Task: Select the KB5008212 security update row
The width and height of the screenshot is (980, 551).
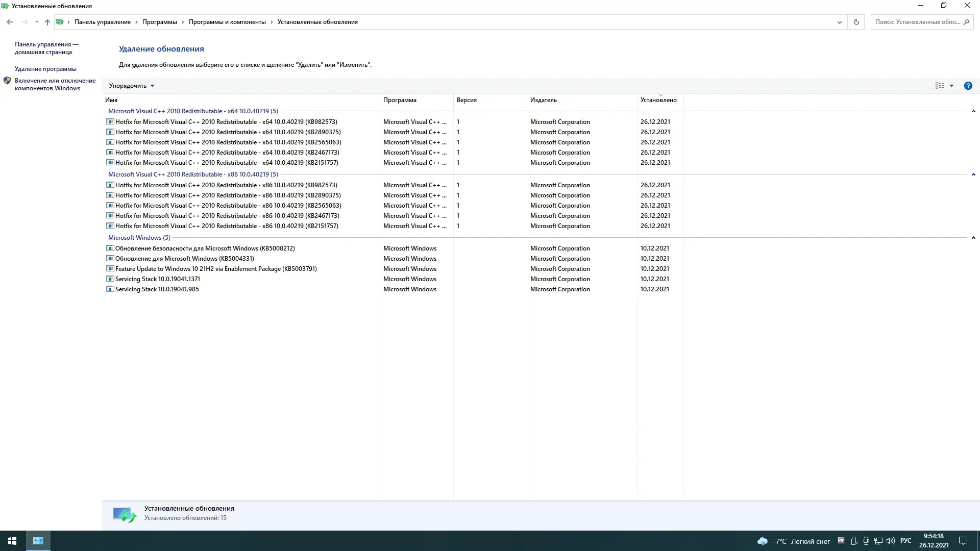Action: click(205, 248)
